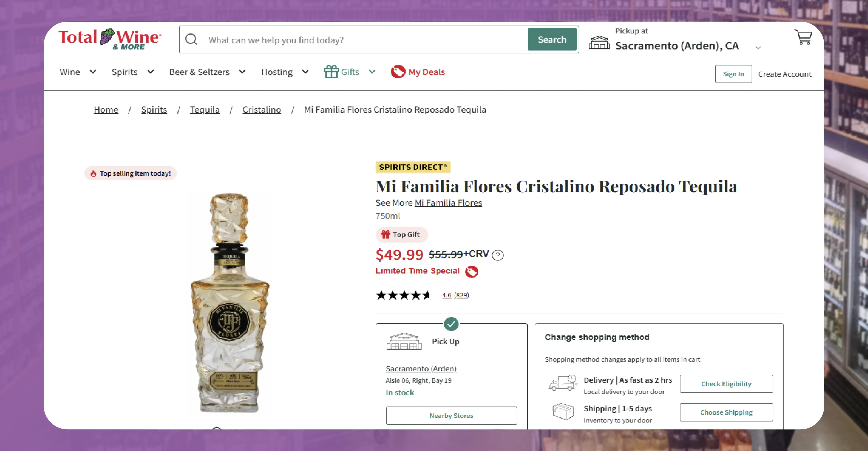Screen dimensions: 868x451
Task: Click the Gifts present box icon
Action: point(331,72)
